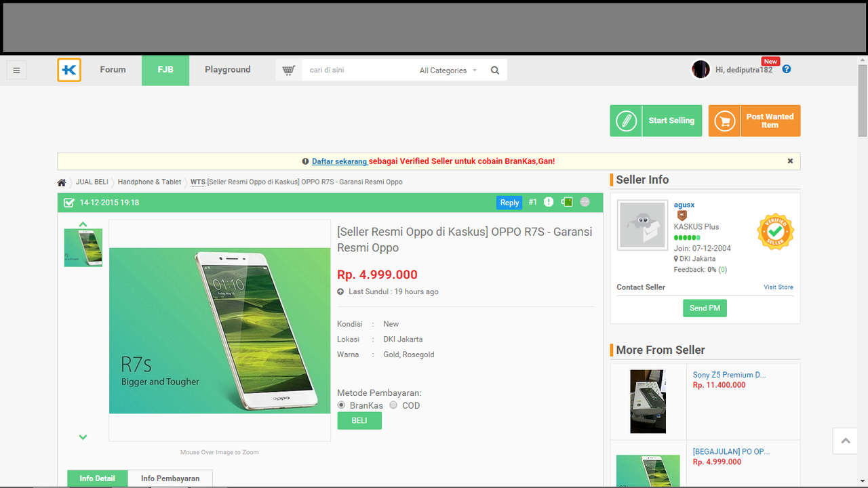This screenshot has width=868, height=488.
Task: Open Sony Z5 Premium listing link
Action: point(729,374)
